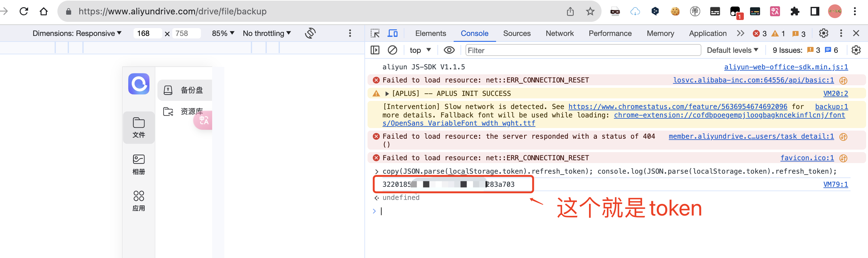Viewport: 868px width, 258px height.
Task: Go to the browser home page
Action: [43, 12]
